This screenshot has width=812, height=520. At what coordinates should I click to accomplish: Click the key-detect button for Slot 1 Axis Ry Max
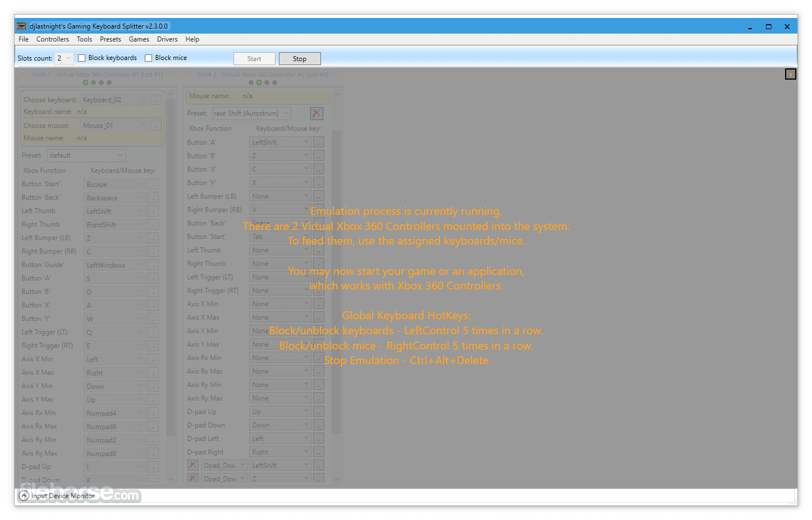(153, 454)
